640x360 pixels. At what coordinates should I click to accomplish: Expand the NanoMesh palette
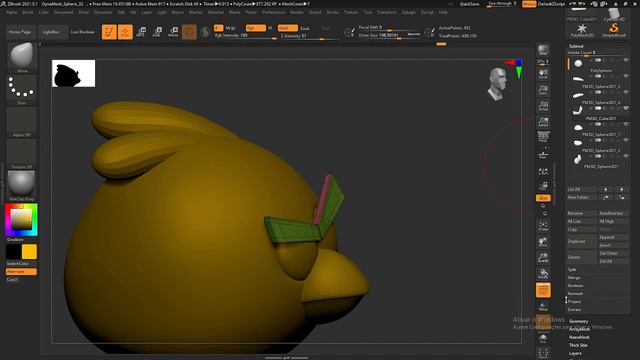tap(579, 337)
